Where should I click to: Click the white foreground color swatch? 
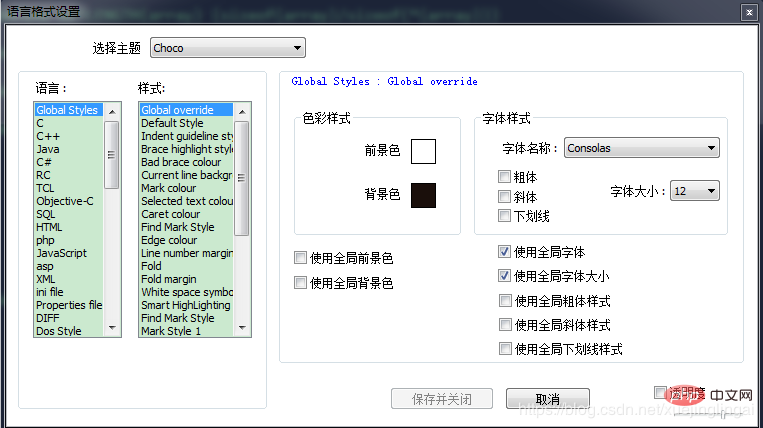click(423, 151)
